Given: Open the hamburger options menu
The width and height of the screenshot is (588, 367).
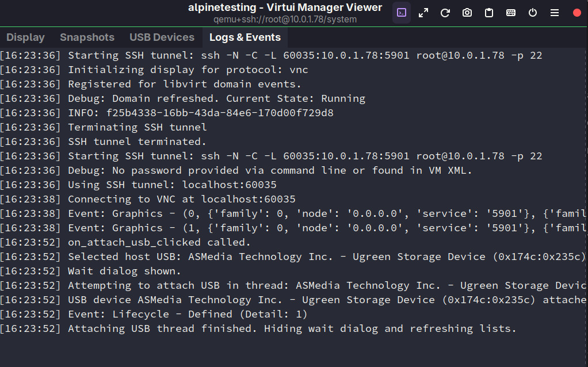Looking at the screenshot, I should coord(556,12).
